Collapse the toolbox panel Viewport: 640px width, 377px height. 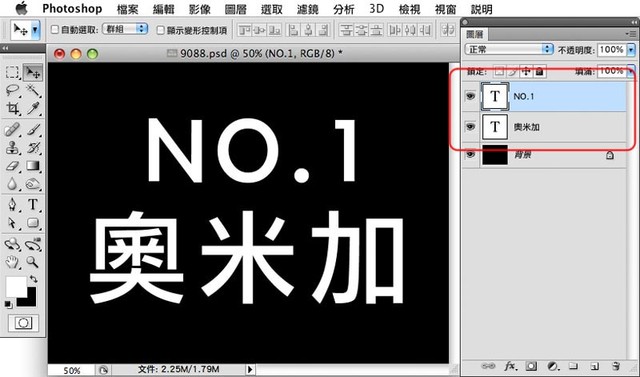[x=6, y=48]
